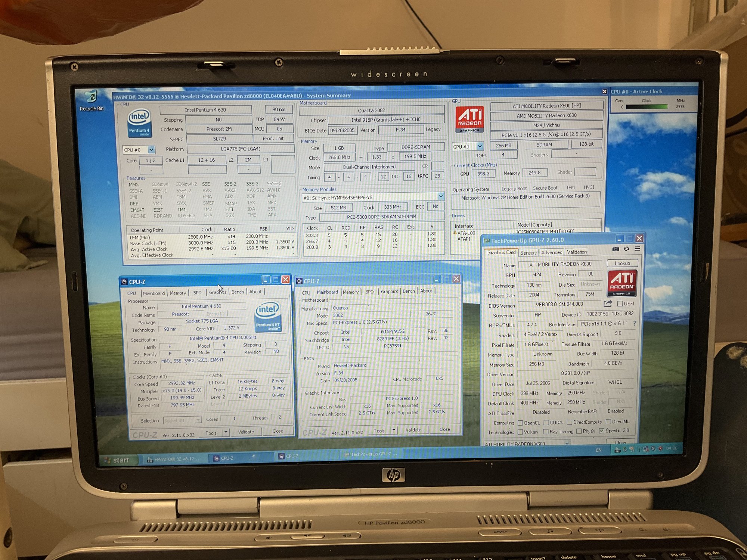The width and height of the screenshot is (747, 560).
Task: Open About tab in left CPU-Z
Action: 255,292
